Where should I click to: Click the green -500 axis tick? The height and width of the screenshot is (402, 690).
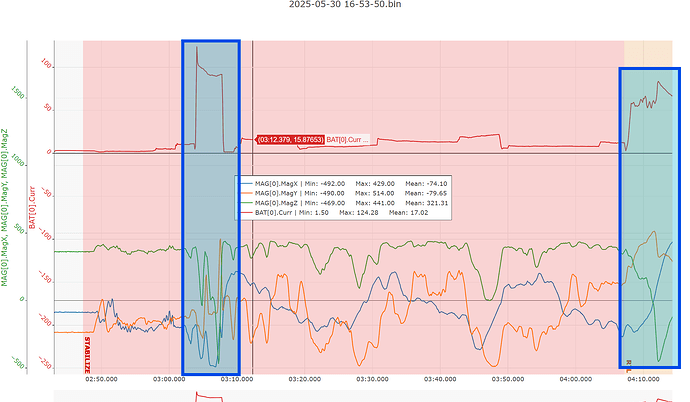pyautogui.click(x=18, y=363)
